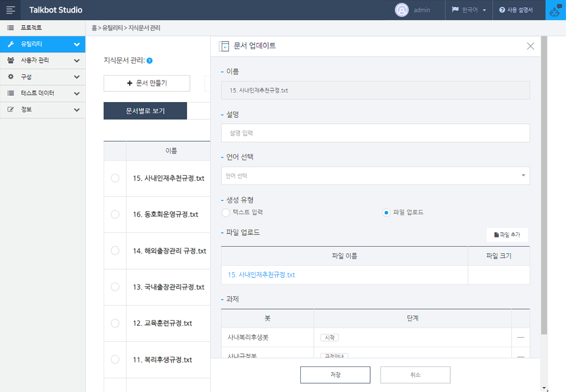
Task: Open 프로젝트 in the sidebar
Action: click(x=42, y=28)
